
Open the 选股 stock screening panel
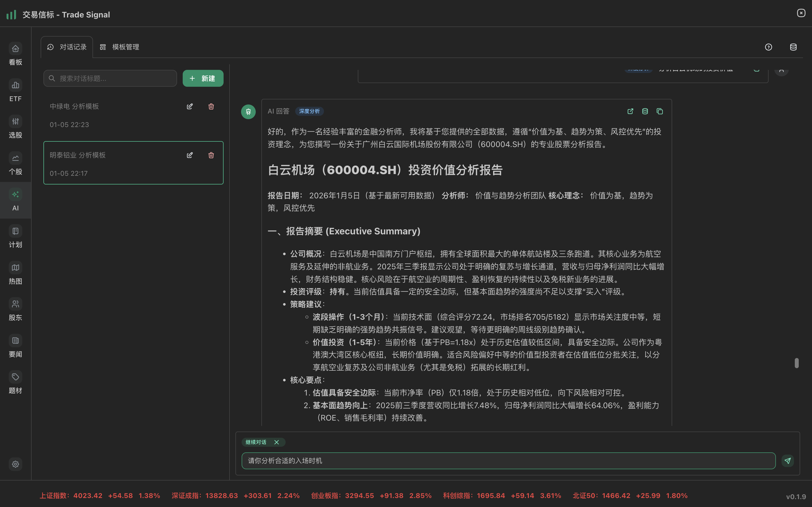15,127
